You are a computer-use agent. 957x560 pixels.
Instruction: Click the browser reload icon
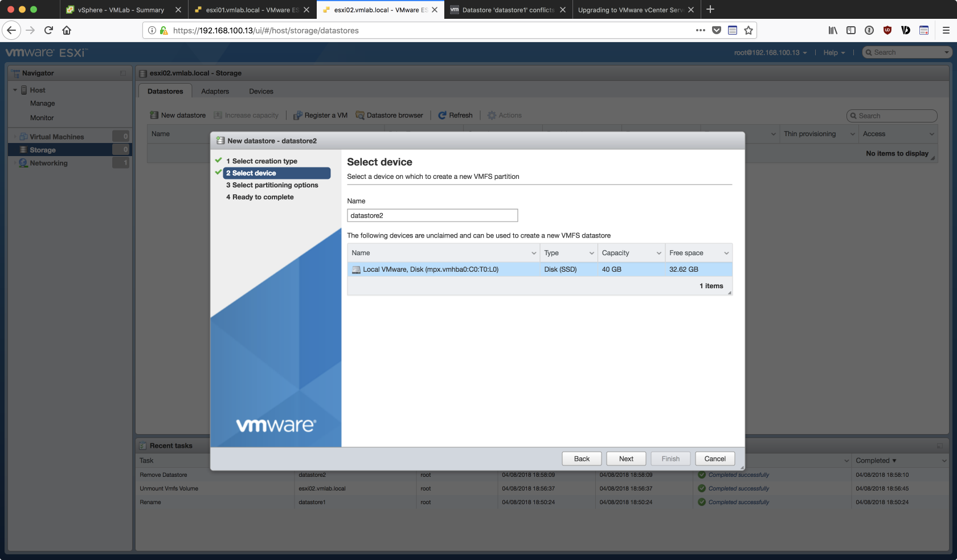[x=48, y=30]
